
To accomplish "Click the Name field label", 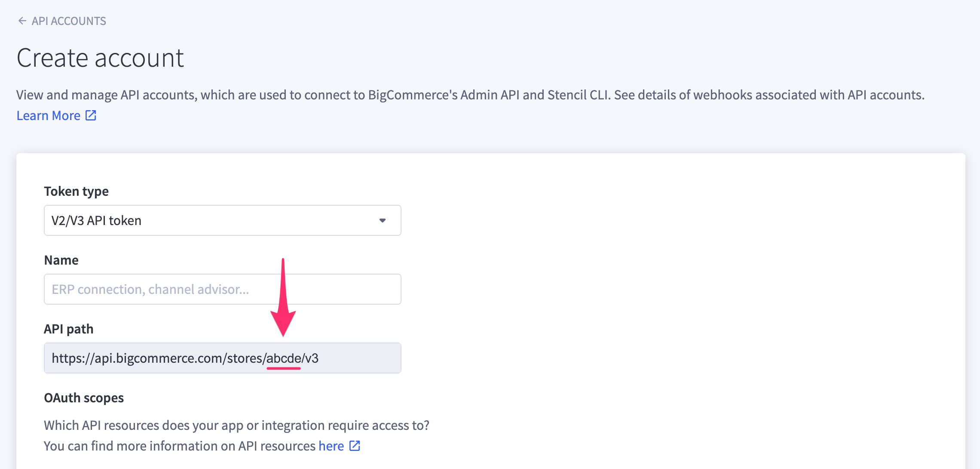I will click(x=61, y=260).
